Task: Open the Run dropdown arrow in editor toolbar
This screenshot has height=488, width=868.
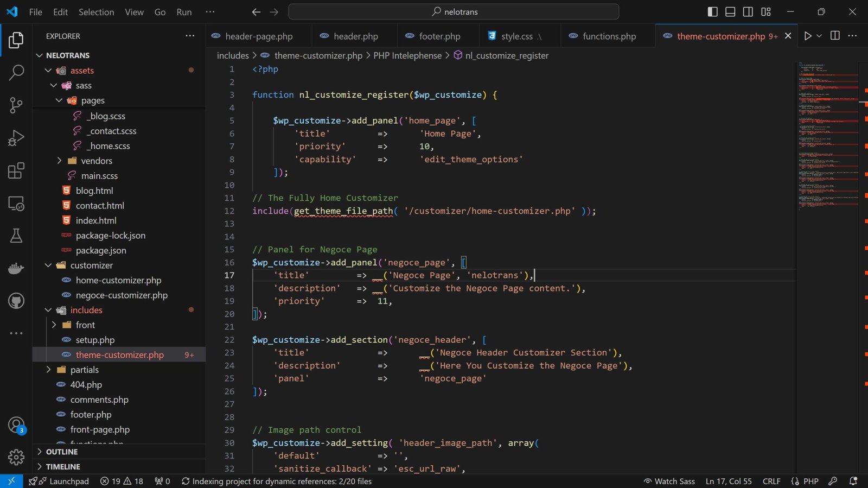Action: 819,36
